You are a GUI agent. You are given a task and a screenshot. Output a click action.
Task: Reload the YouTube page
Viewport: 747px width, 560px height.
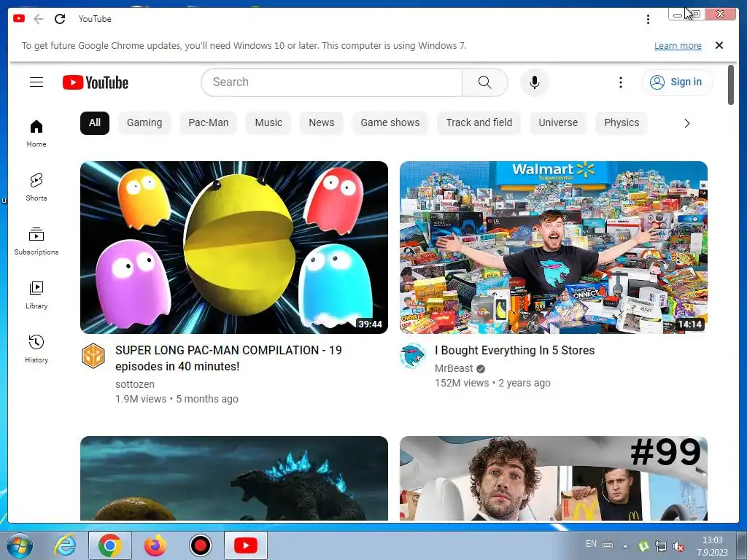(x=60, y=19)
